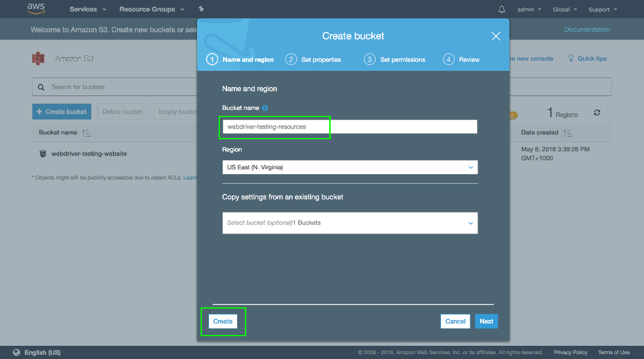Jump to the Review step
This screenshot has height=359, width=644.
click(x=462, y=59)
